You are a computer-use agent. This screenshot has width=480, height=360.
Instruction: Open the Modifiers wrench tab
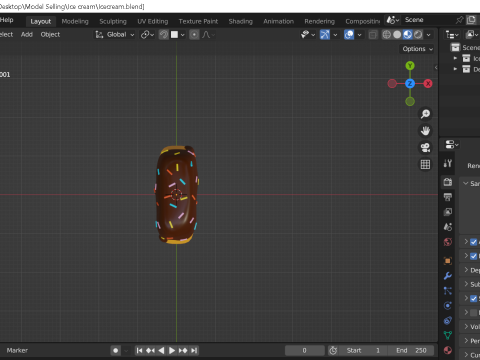[x=448, y=276]
